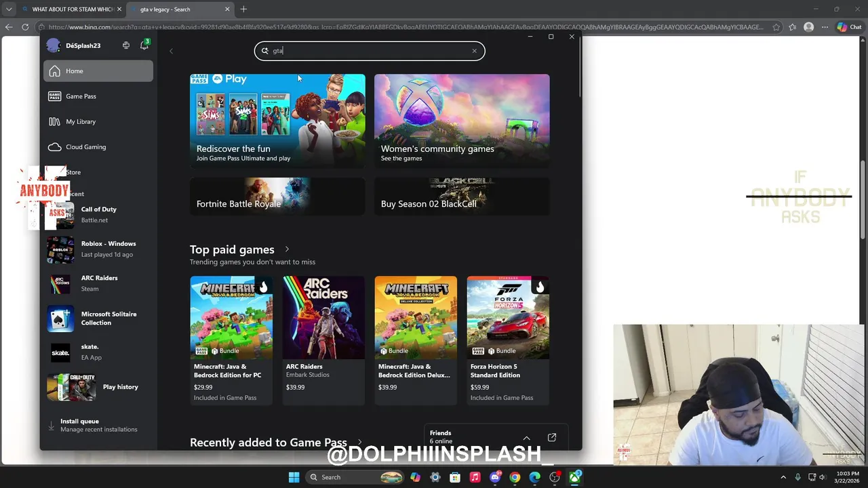
Task: Open My Library in the sidebar
Action: (98, 121)
